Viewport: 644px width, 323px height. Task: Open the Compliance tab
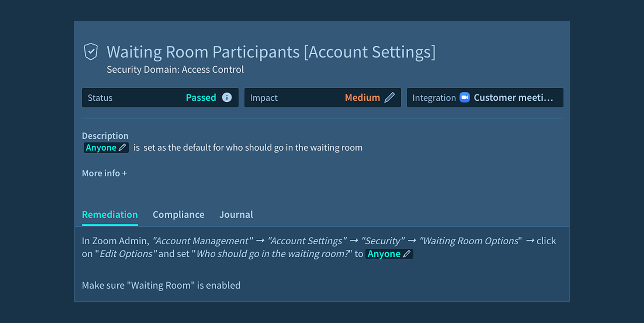pos(178,215)
